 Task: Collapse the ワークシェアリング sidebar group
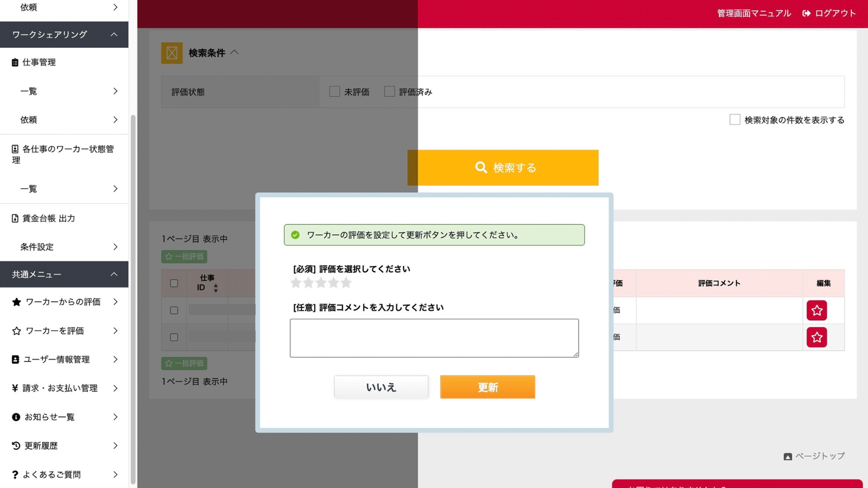[x=114, y=34]
